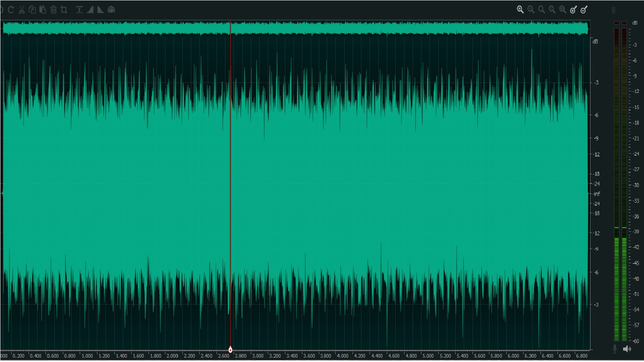Screen dimensions: 644x362
Task: Click the Zoom Out magnifier with minus
Action: [x=531, y=10]
